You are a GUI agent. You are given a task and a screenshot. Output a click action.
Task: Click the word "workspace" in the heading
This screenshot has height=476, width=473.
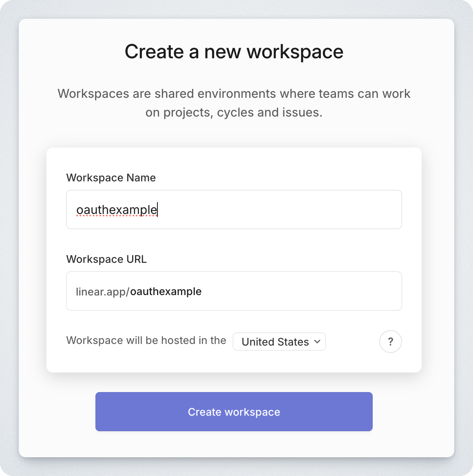point(295,52)
